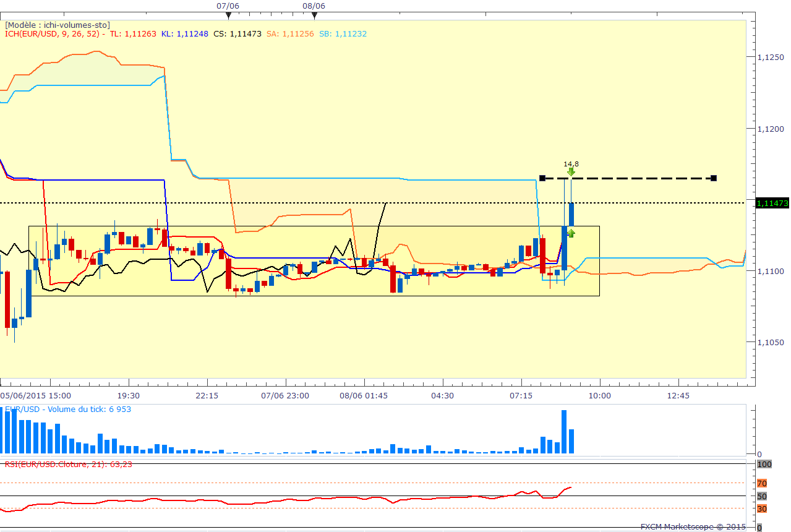Click the 04:30 time axis label
791x532 pixels.
(443, 395)
